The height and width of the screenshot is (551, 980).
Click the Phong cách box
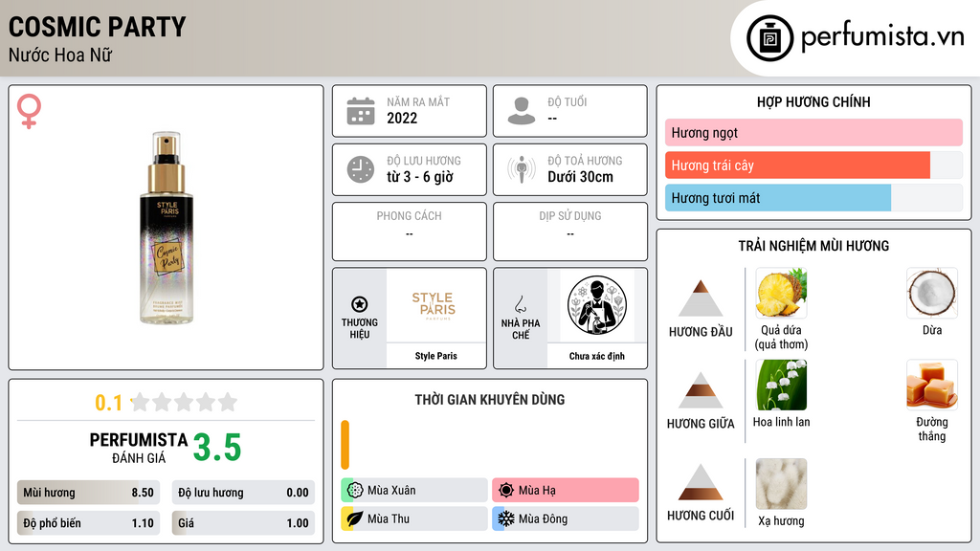coord(410,231)
